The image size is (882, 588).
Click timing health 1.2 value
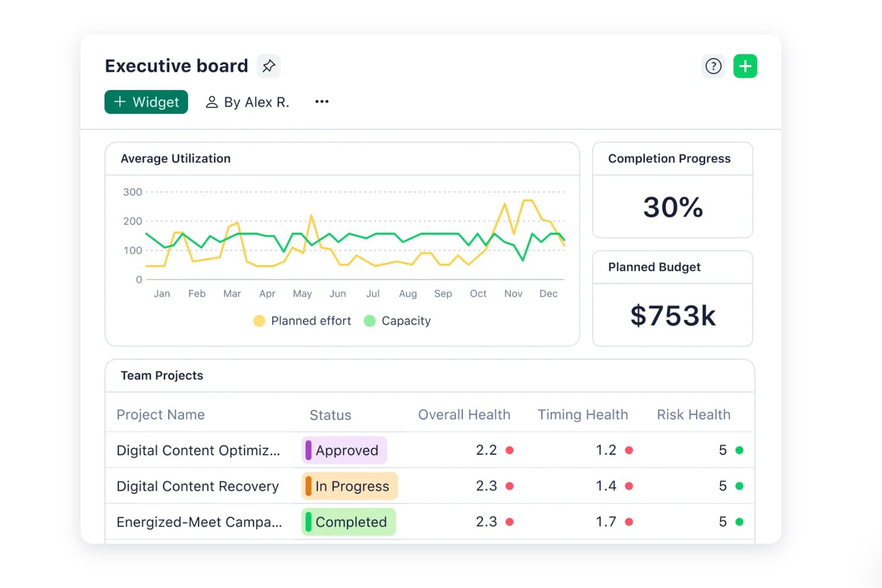[606, 450]
